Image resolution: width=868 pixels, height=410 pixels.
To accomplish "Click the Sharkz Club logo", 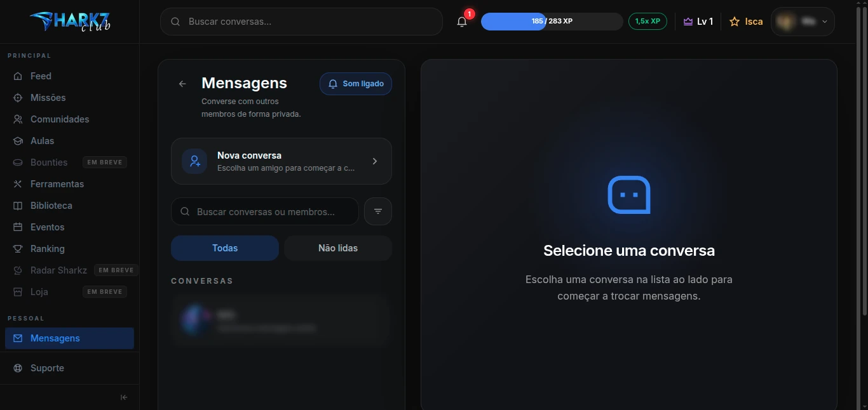I will (70, 21).
